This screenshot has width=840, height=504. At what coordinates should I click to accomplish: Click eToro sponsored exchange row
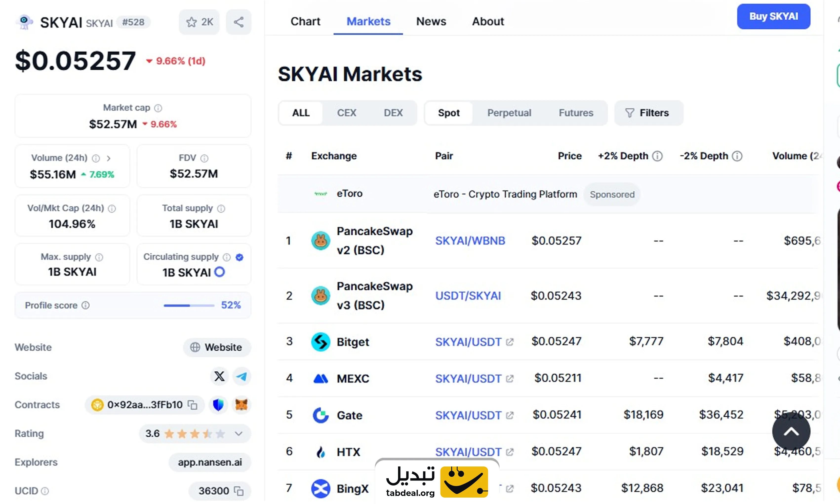pyautogui.click(x=548, y=194)
